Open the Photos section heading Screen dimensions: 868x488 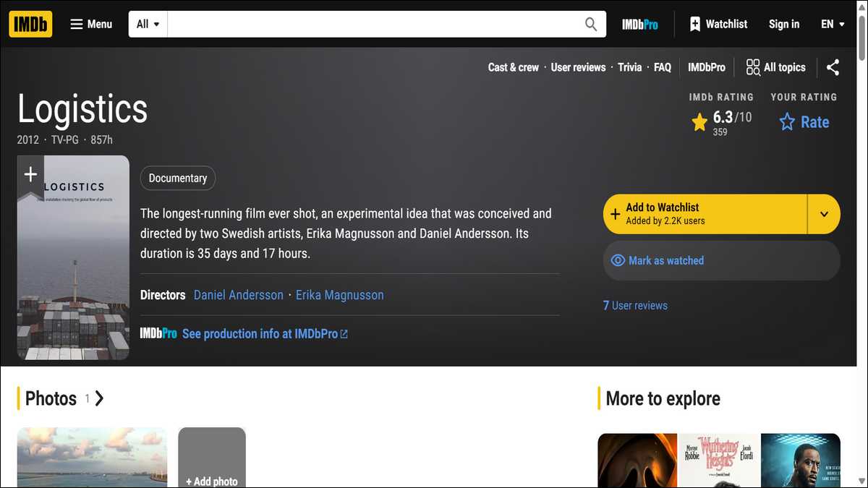61,398
